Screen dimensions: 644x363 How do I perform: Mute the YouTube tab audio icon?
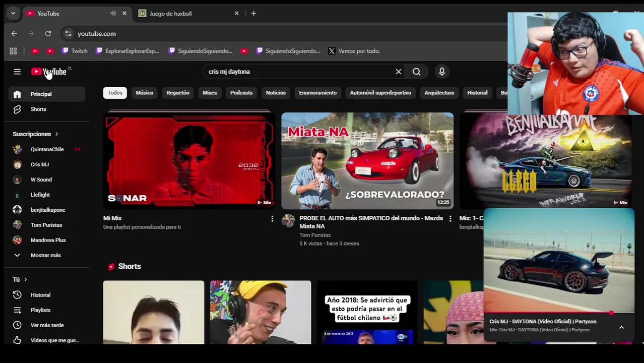click(x=113, y=14)
